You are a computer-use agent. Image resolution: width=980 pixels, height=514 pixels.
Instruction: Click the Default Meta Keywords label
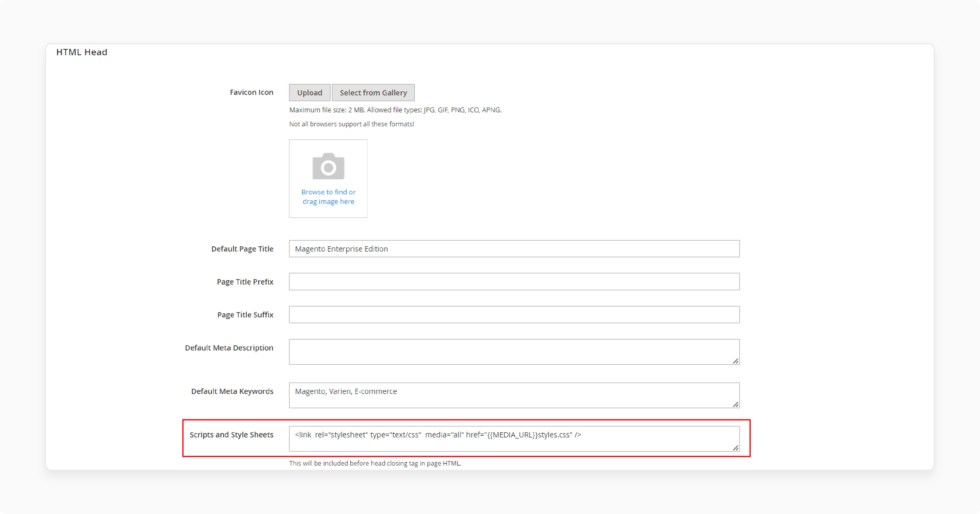232,392
